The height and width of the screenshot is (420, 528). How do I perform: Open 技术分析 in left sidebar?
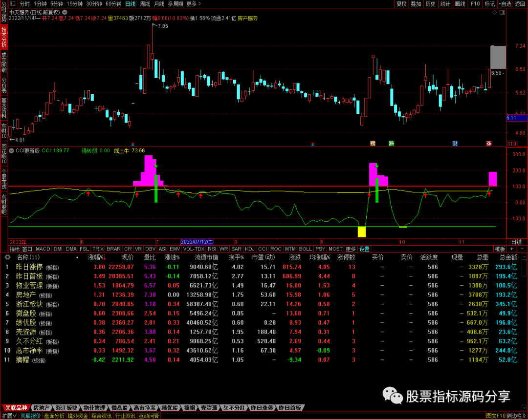point(4,37)
